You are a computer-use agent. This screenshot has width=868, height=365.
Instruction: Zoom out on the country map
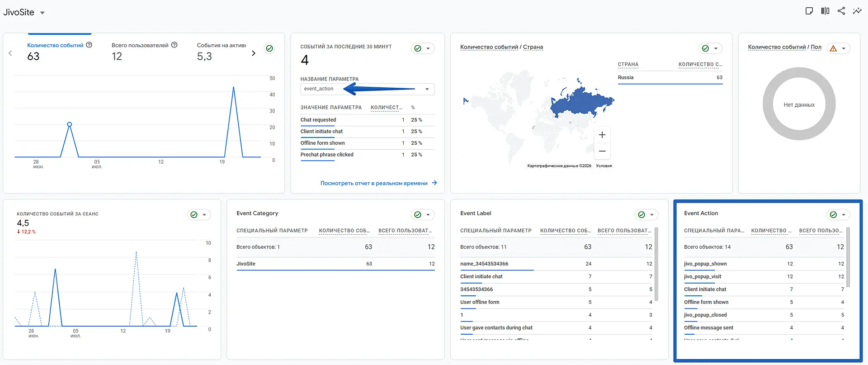point(602,151)
